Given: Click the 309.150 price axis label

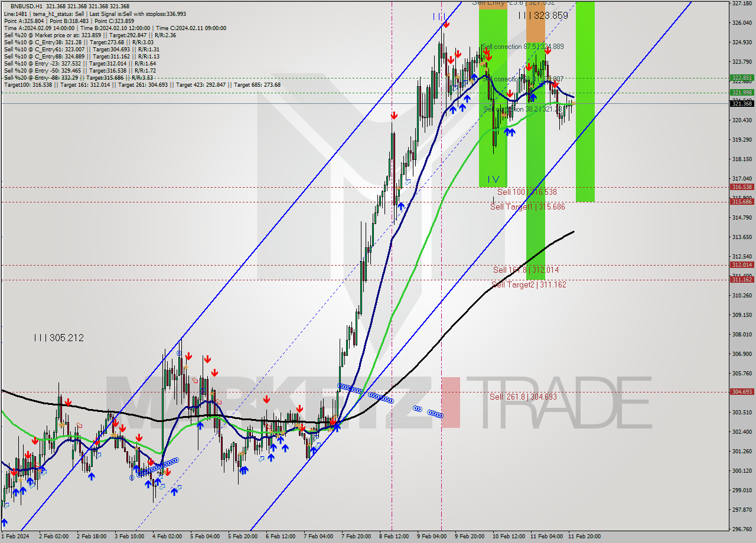Looking at the screenshot, I should [742, 315].
